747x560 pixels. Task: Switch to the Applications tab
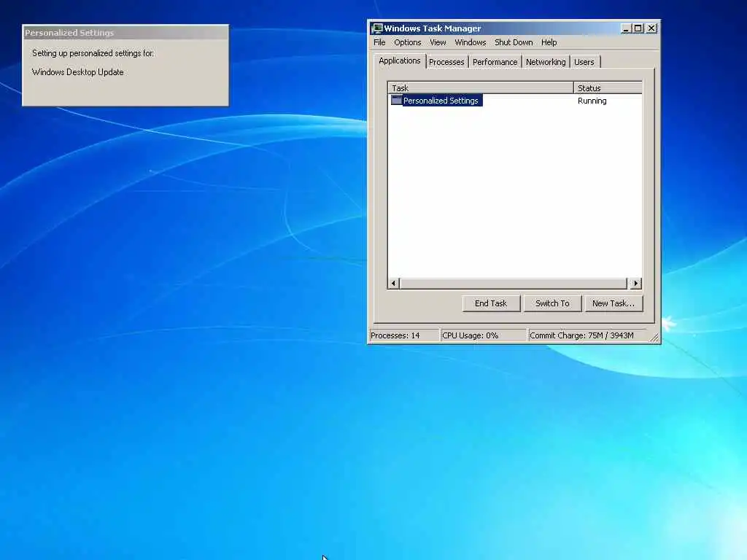point(399,61)
